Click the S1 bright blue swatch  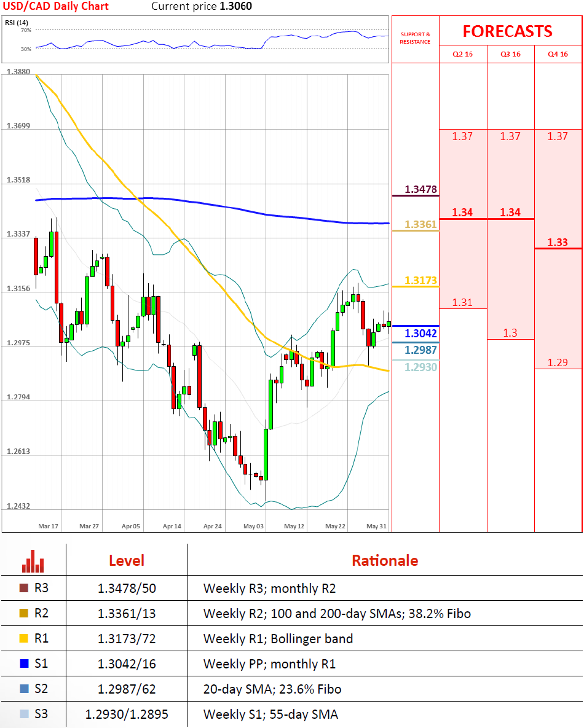click(x=24, y=663)
